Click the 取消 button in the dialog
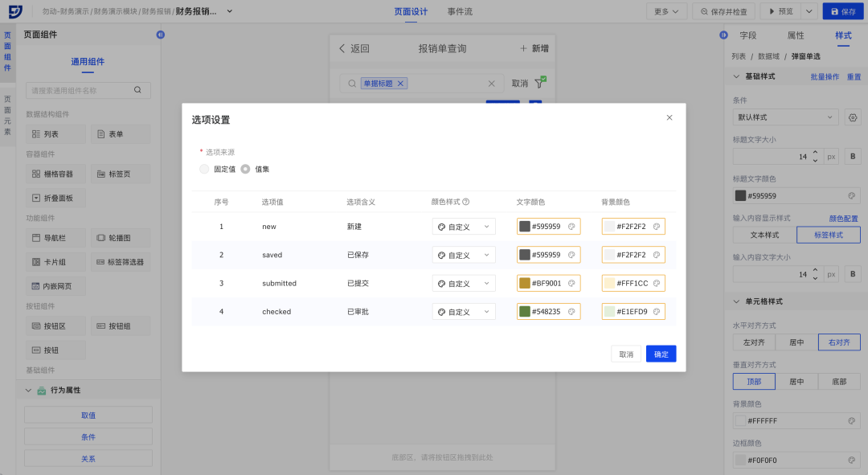The height and width of the screenshot is (475, 868). 626,354
